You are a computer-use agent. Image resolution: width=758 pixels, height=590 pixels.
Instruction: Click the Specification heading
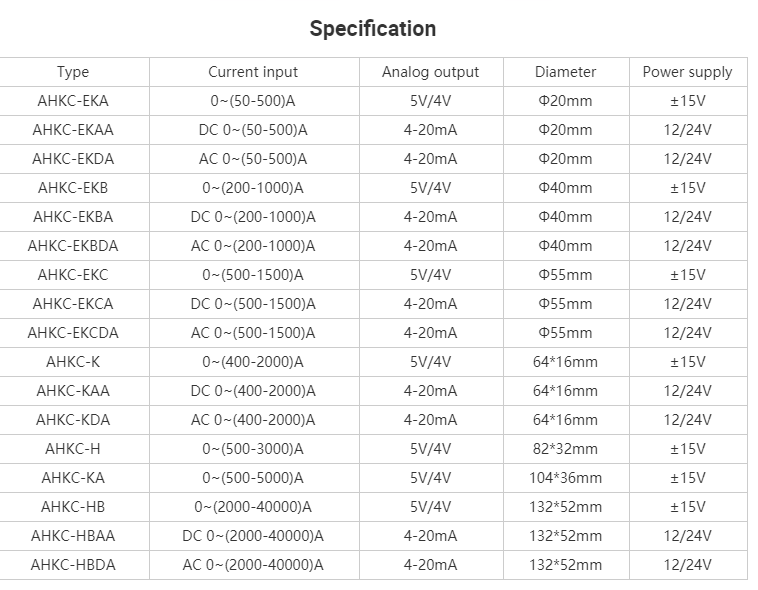coord(373,29)
